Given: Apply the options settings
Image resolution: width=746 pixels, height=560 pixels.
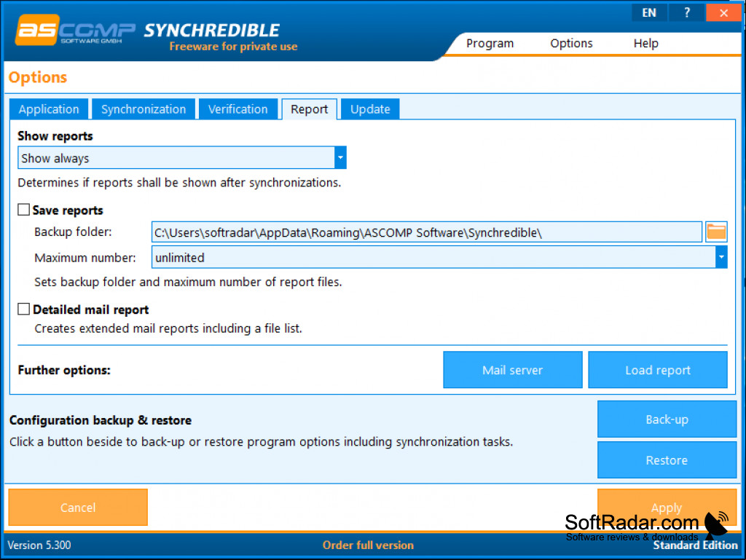Looking at the screenshot, I should click(x=667, y=508).
